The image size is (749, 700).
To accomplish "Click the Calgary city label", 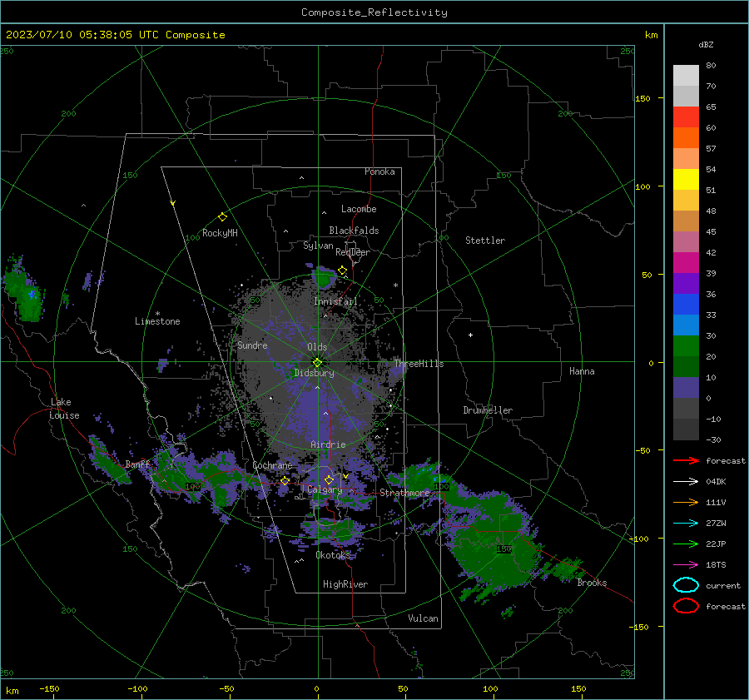I will pyautogui.click(x=325, y=489).
